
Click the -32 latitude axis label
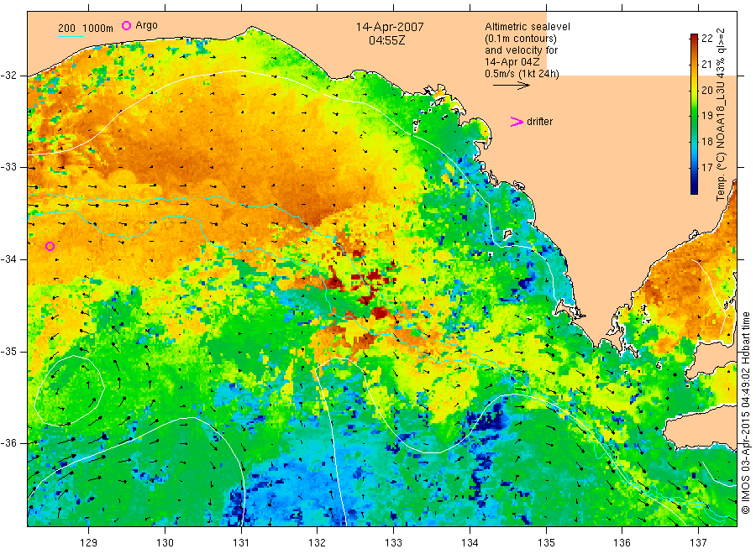click(x=8, y=76)
